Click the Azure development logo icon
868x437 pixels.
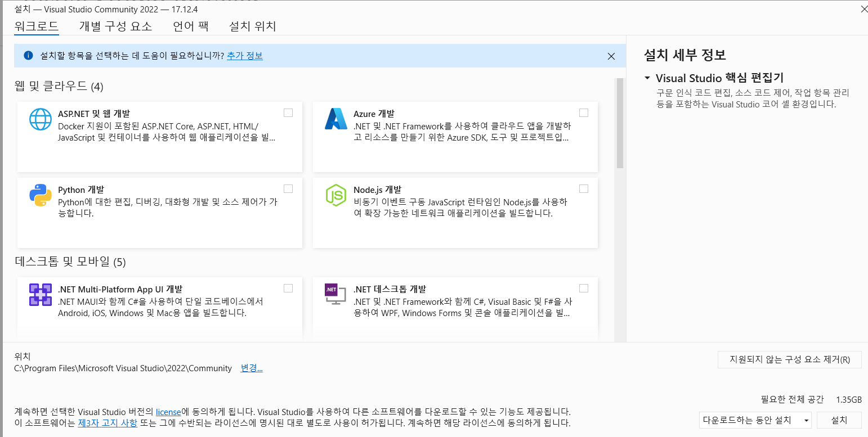click(x=336, y=119)
